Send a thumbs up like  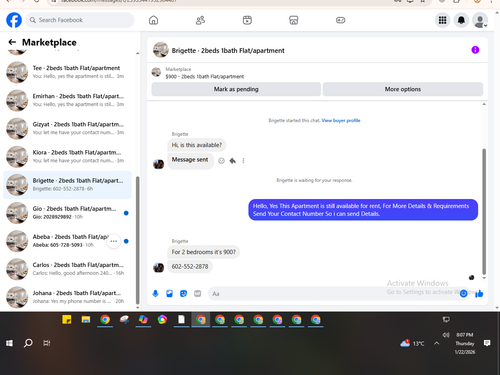479,293
